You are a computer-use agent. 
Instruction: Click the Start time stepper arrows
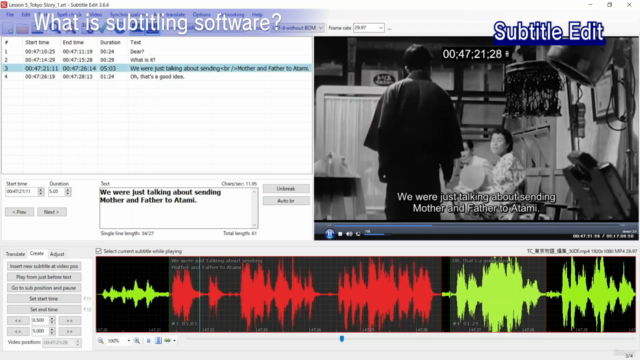[x=40, y=191]
